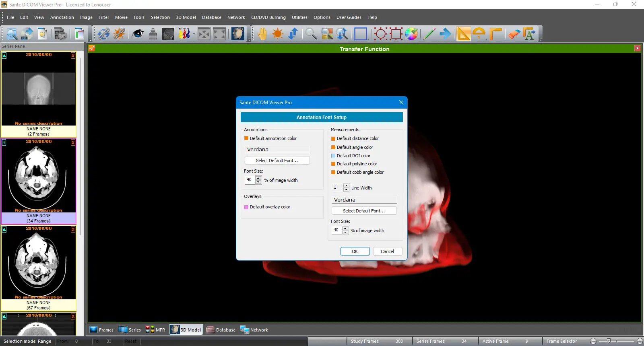
Task: Change the Default overlay color swatch
Action: pyautogui.click(x=246, y=207)
